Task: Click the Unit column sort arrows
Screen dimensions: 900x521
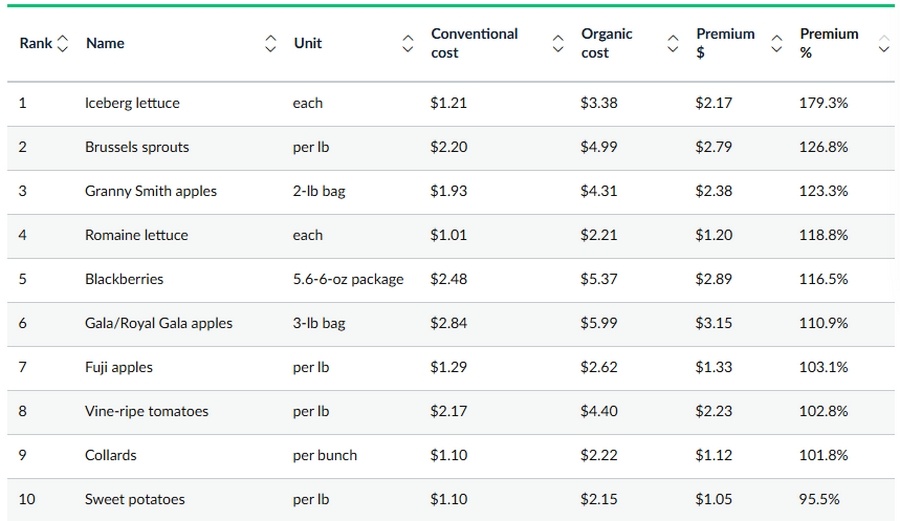Action: pos(407,44)
